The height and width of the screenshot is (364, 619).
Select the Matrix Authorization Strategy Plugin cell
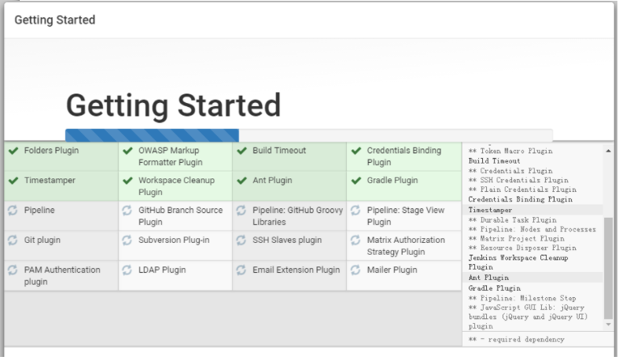click(x=403, y=246)
